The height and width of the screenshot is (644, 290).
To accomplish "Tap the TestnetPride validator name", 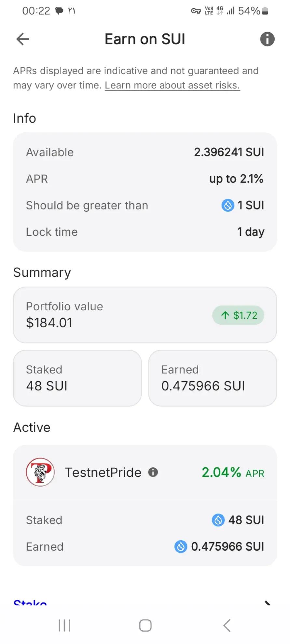I will tap(103, 472).
